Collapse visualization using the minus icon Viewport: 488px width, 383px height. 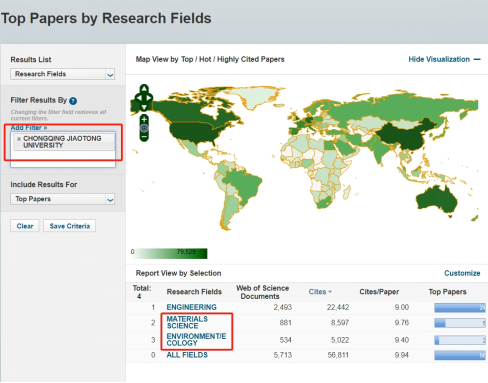tap(477, 59)
